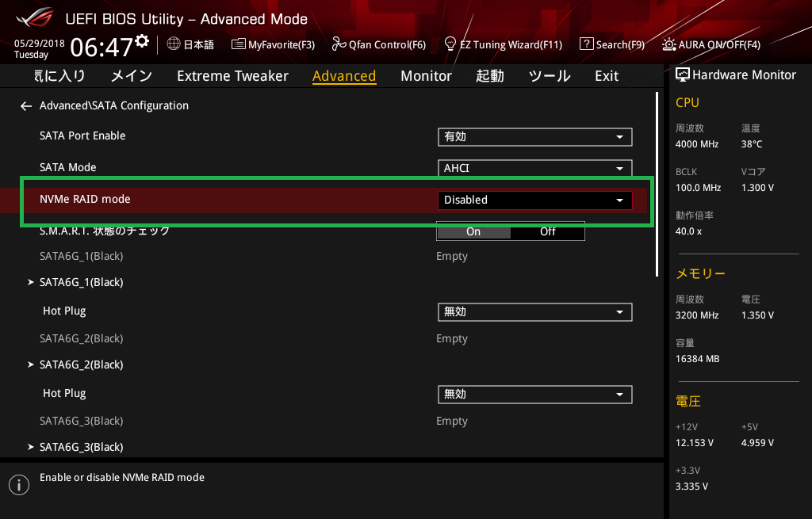Expand the SATA6G_3(Black) submenu
Viewport: 812px width, 519px height.
coord(82,447)
